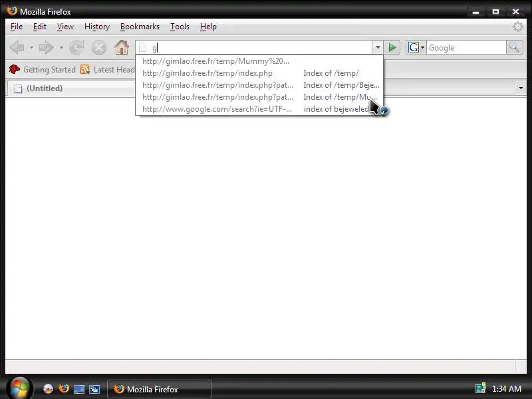Click the Getting Started bookmark icon
This screenshot has width=532, height=399.
[14, 70]
